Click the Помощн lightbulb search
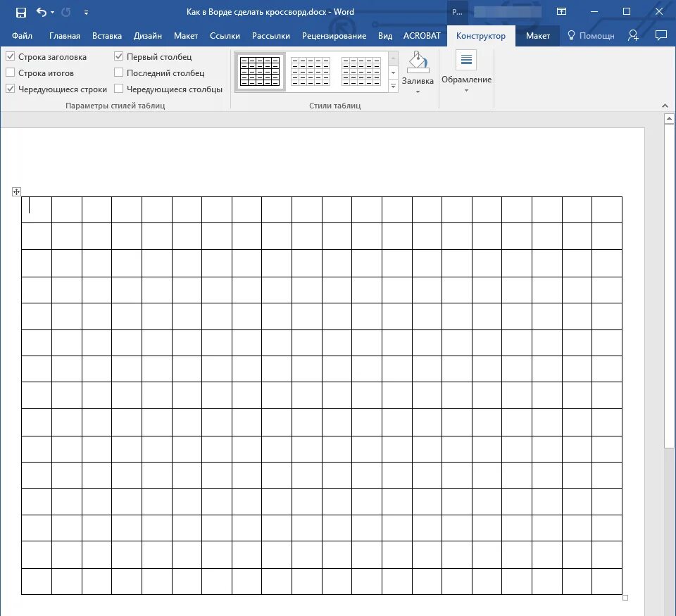 [591, 35]
